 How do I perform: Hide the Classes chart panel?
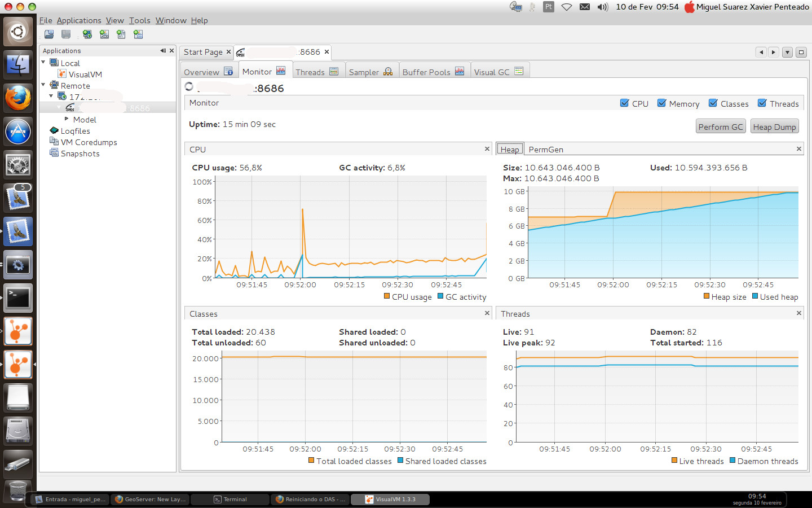coord(487,313)
